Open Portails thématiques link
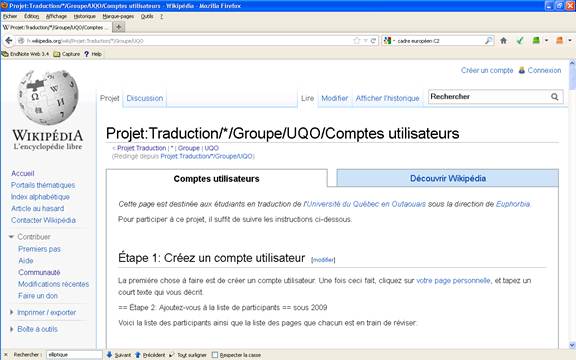 click(43, 185)
